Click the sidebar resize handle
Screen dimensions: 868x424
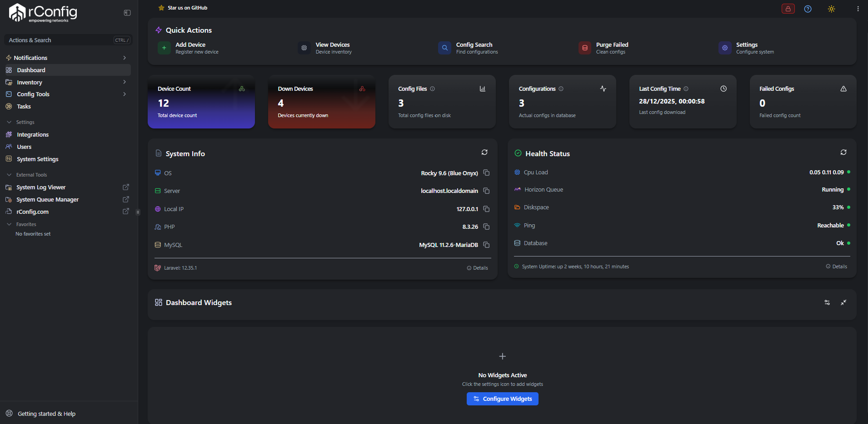pos(138,212)
